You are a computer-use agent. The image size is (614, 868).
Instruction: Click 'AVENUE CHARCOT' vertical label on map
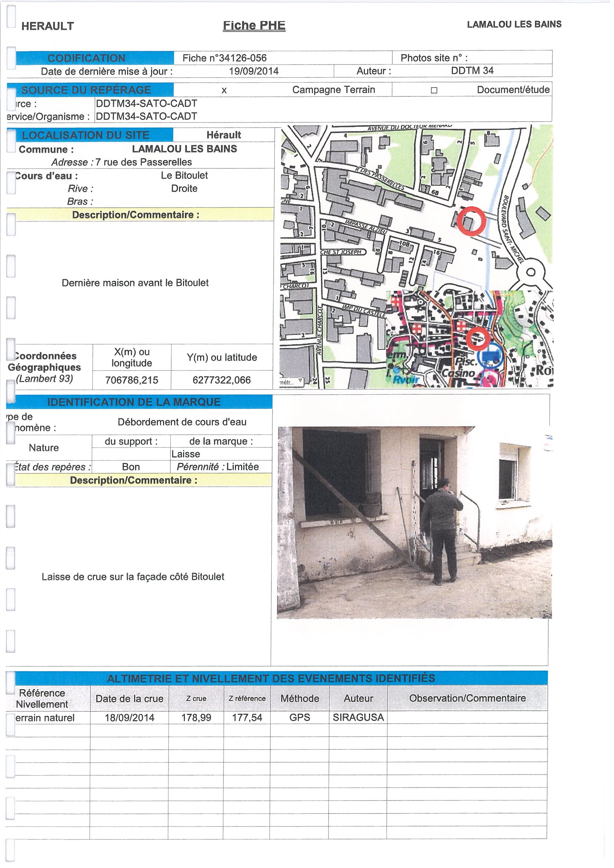pyautogui.click(x=321, y=333)
